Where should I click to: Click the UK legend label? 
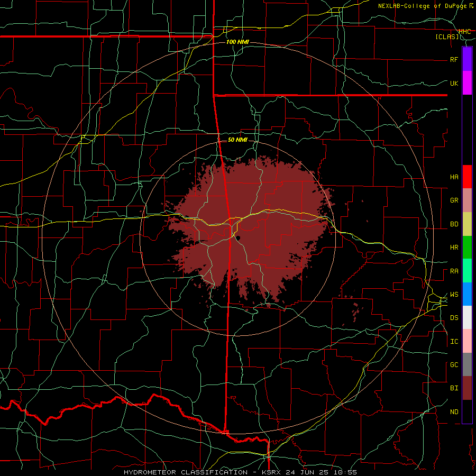pyautogui.click(x=454, y=83)
